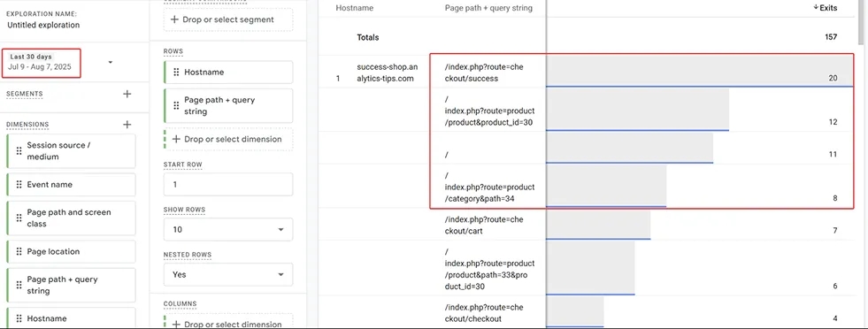868x329 pixels.
Task: Edit the exploration name Untitled exploration
Action: pyautogui.click(x=43, y=25)
